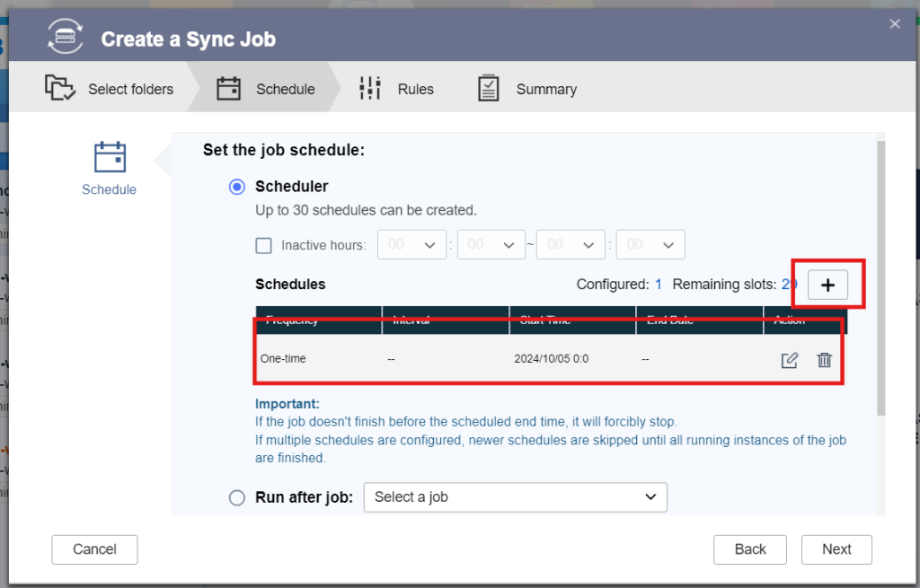Open the last inactive hours end-time dropdown
The width and height of the screenshot is (920, 588).
[x=650, y=244]
